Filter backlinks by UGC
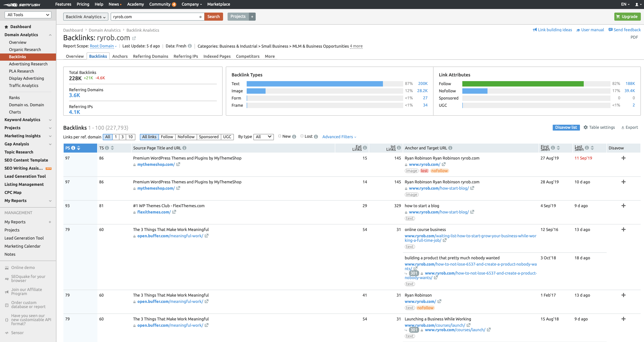644x342 pixels. [x=227, y=137]
